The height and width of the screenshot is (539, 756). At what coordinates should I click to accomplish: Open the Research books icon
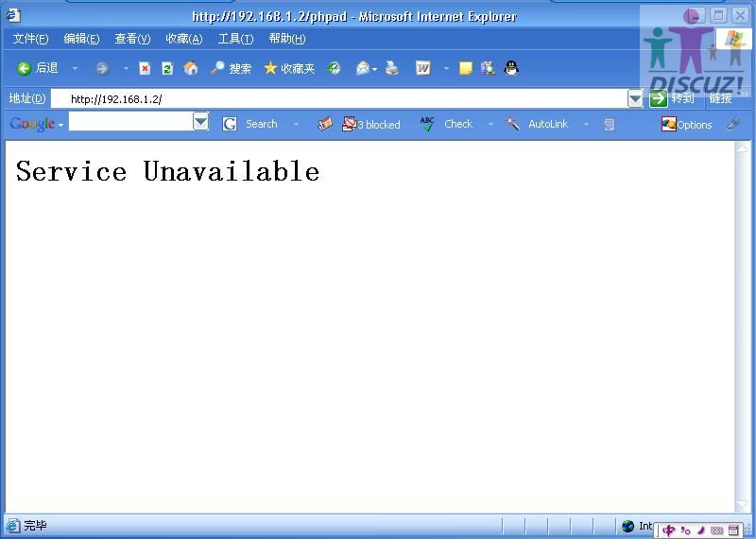click(x=488, y=68)
